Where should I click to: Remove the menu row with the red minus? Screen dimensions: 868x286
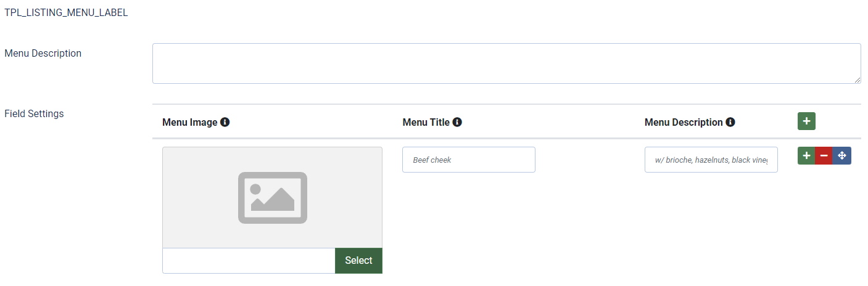point(824,156)
